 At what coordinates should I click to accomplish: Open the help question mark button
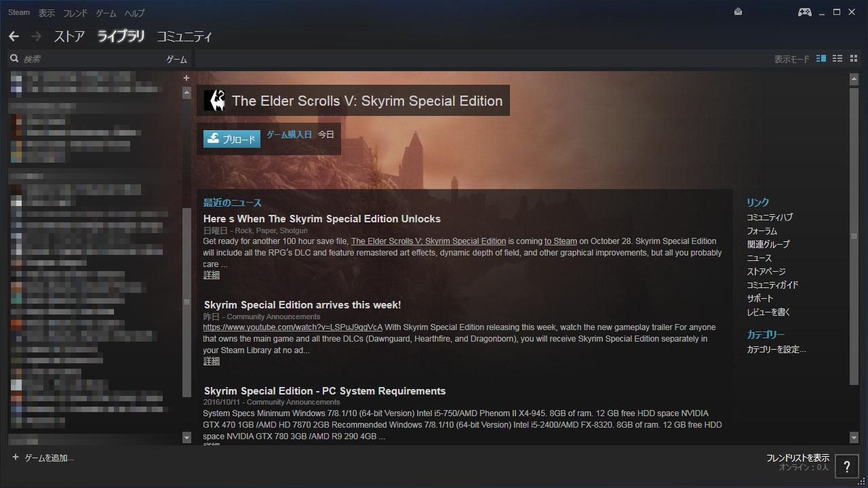(846, 466)
